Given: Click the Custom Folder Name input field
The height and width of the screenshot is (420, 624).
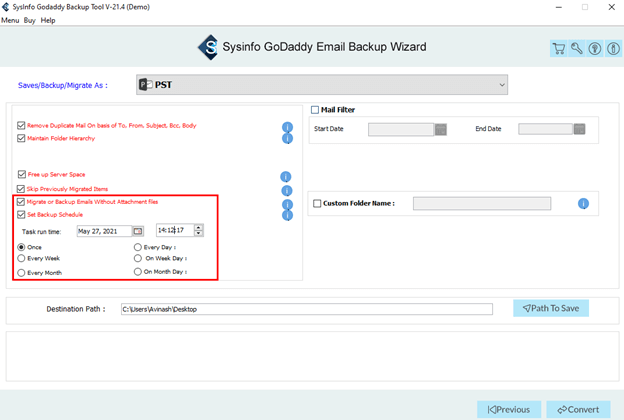Looking at the screenshot, I should tap(482, 203).
